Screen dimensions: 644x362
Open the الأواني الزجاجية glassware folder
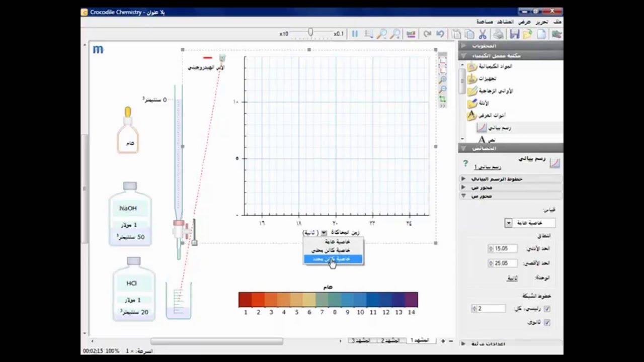[x=490, y=91]
